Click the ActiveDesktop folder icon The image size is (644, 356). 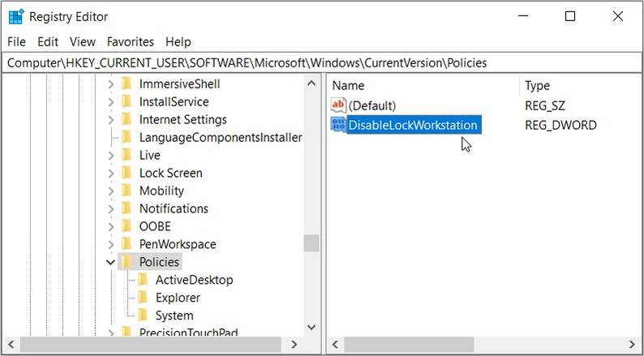143,280
